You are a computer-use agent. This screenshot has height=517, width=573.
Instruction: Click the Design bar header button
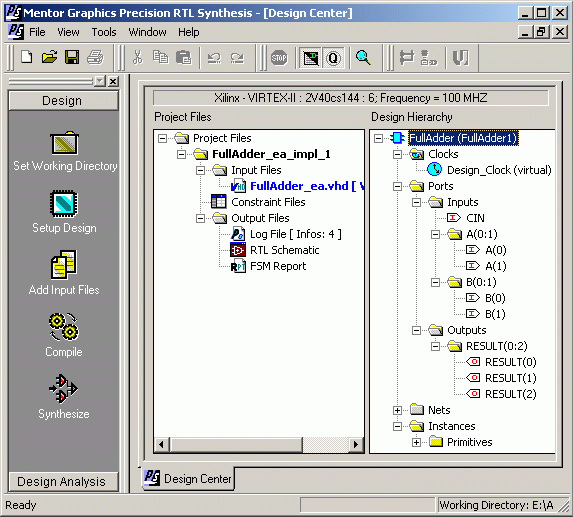[63, 100]
